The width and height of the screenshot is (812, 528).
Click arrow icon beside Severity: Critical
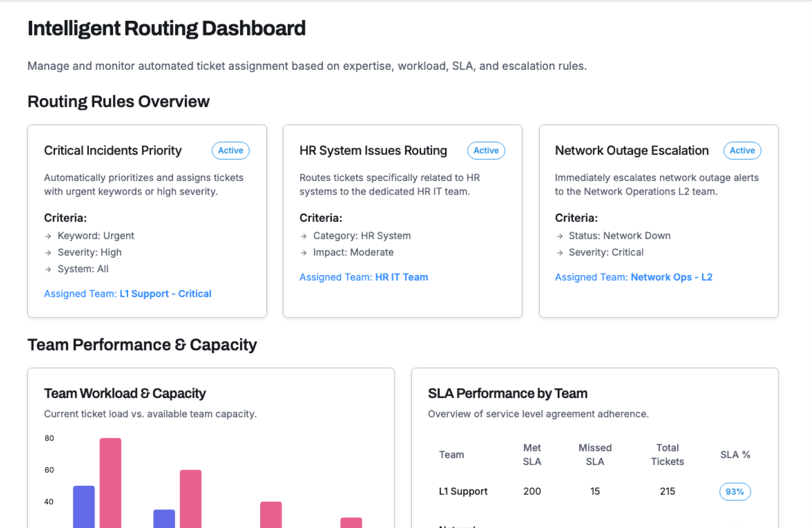click(560, 253)
